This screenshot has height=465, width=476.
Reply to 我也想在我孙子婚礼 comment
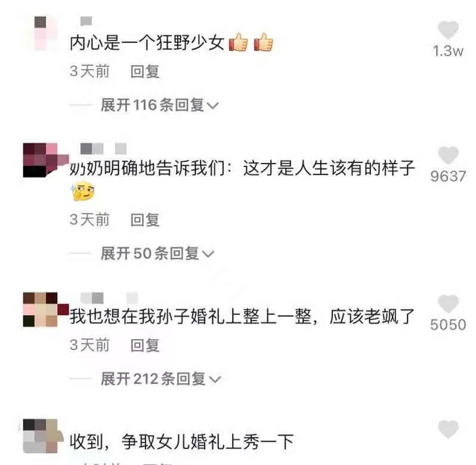pyautogui.click(x=145, y=346)
